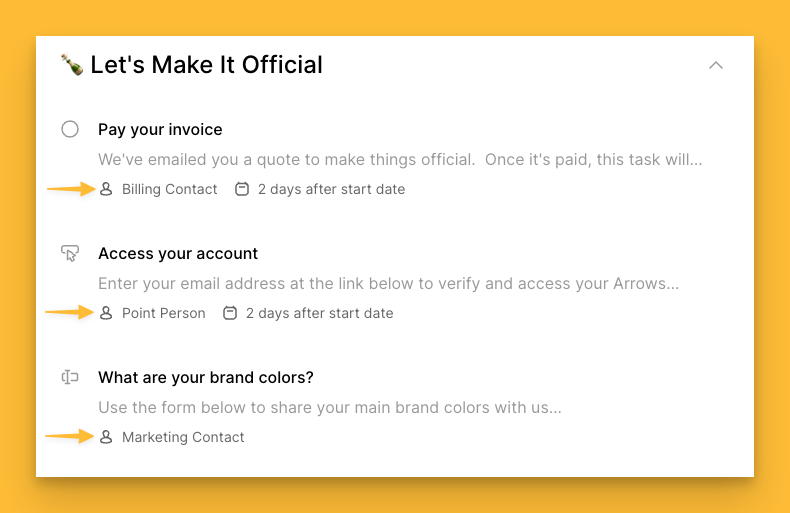This screenshot has width=790, height=513.
Task: Select the Point Person assignee label
Action: (x=163, y=313)
